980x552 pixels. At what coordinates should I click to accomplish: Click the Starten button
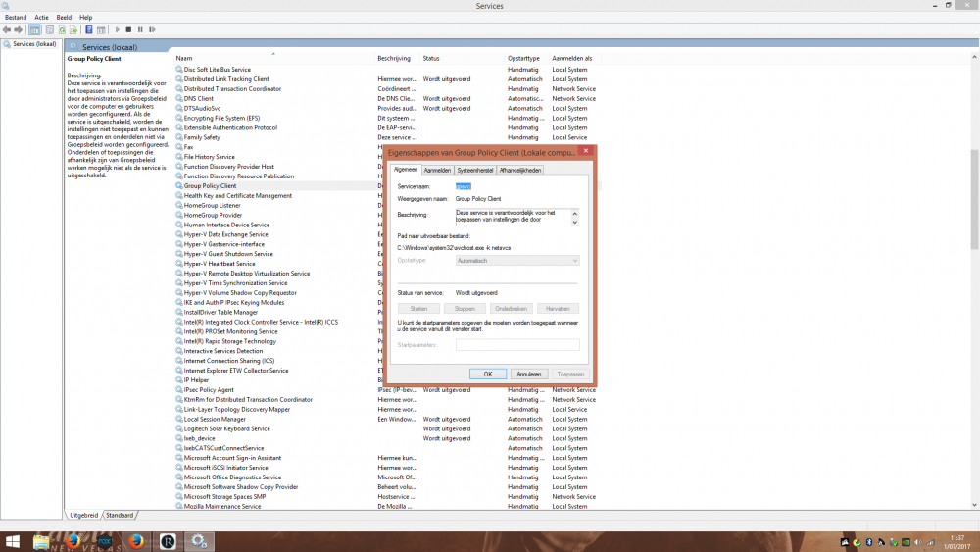tap(418, 309)
